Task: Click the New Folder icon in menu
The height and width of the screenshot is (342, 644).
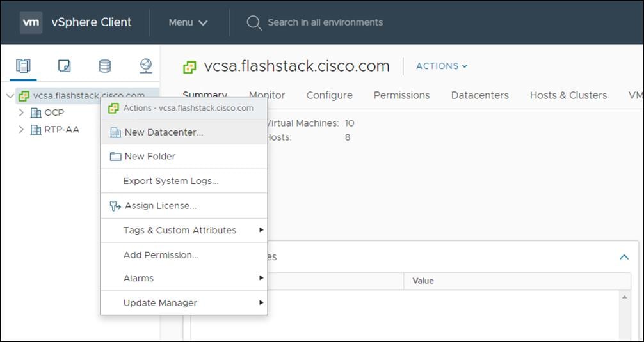Action: pos(115,156)
